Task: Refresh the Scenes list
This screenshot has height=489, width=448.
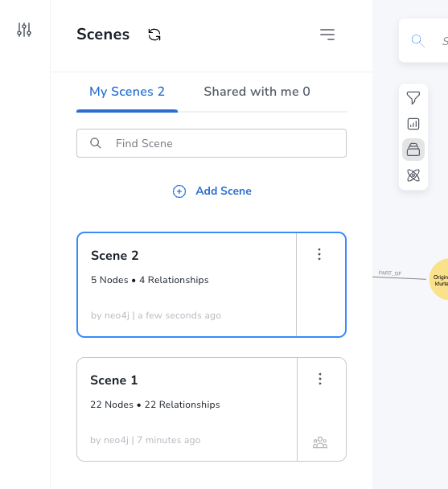Action: [154, 35]
